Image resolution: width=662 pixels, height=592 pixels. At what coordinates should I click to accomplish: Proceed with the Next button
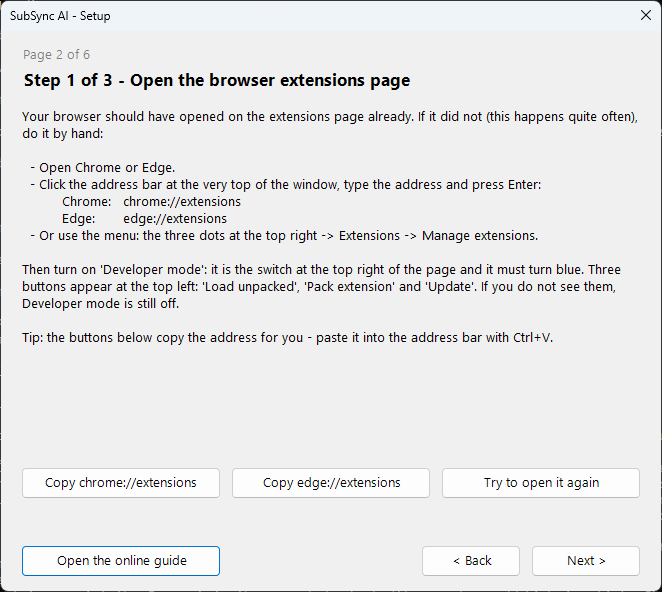coord(586,561)
